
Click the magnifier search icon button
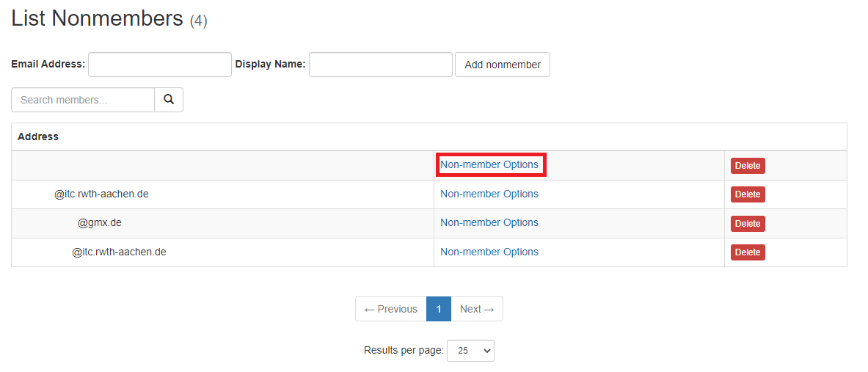169,100
